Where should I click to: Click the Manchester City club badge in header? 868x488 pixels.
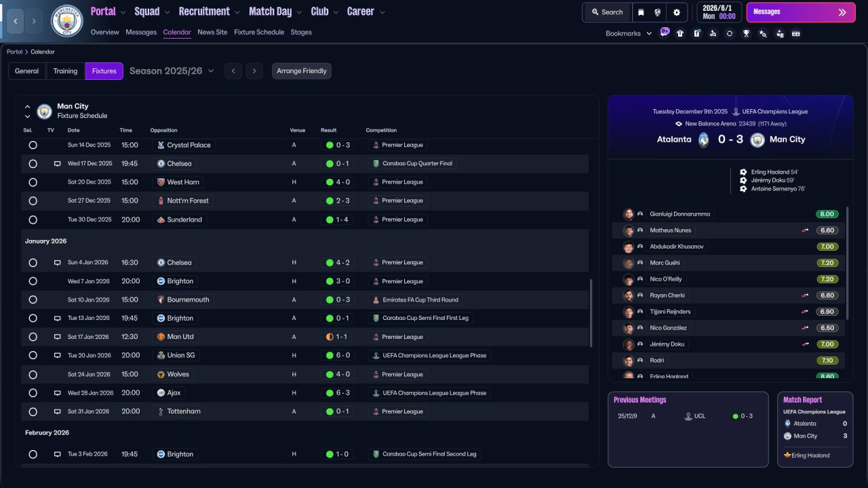(x=66, y=21)
